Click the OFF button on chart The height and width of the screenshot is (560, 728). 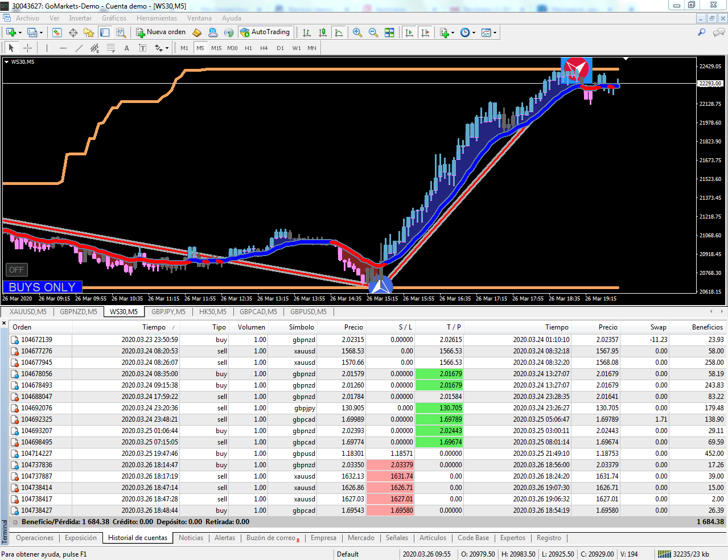coord(17,270)
